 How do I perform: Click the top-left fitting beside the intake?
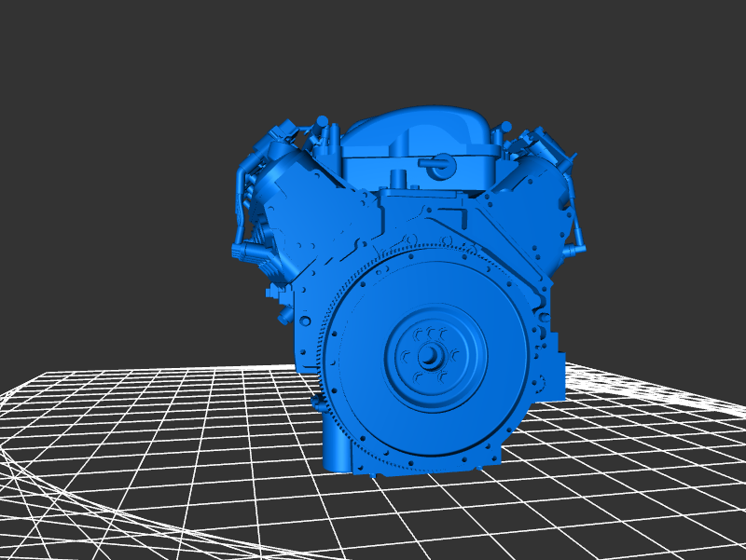tap(323, 130)
